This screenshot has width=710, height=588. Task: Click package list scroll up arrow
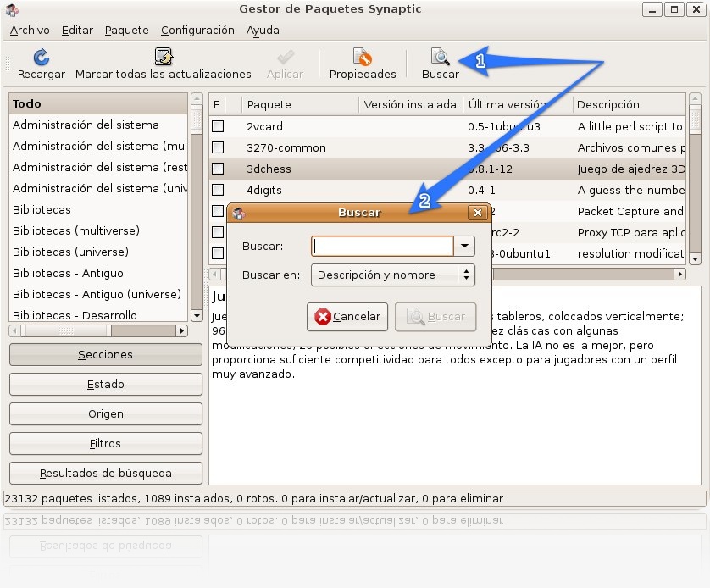tap(695, 98)
